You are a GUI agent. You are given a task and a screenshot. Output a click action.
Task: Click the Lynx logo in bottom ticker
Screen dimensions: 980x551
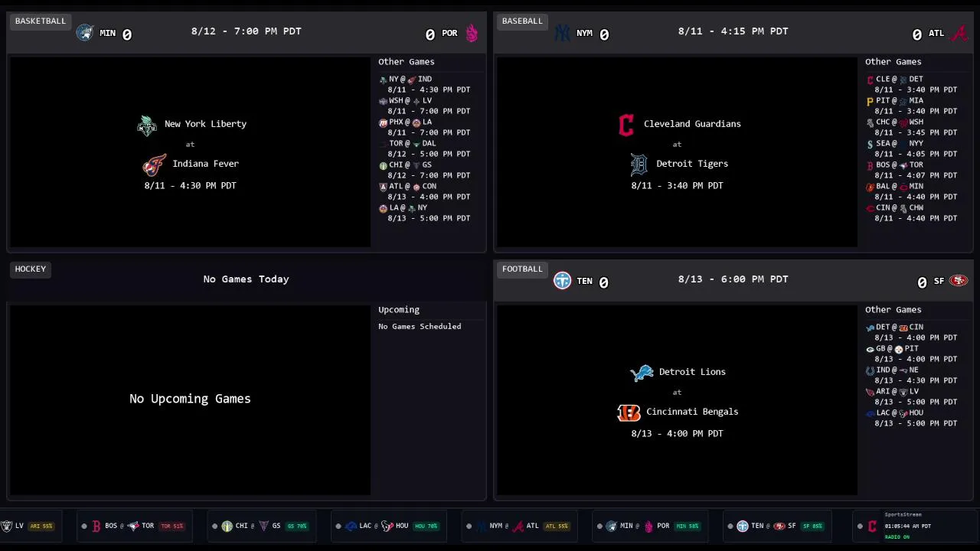[611, 526]
